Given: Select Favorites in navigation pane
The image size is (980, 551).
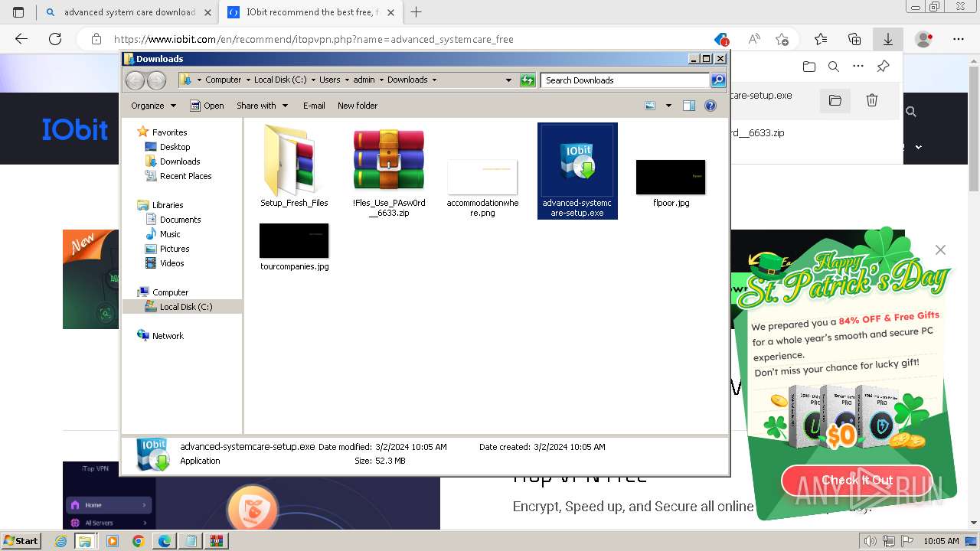Looking at the screenshot, I should [x=169, y=132].
